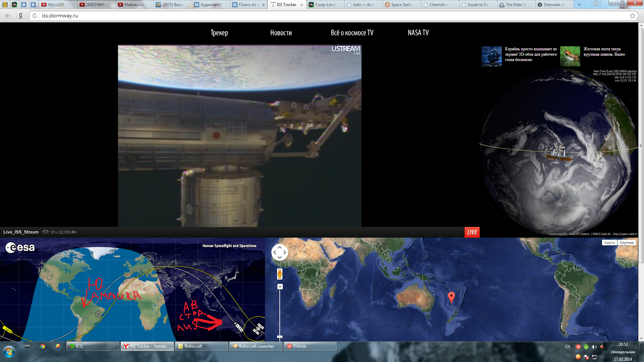
Task: Click the address bar showing iss.stormway.ru
Action: pyautogui.click(x=332, y=16)
